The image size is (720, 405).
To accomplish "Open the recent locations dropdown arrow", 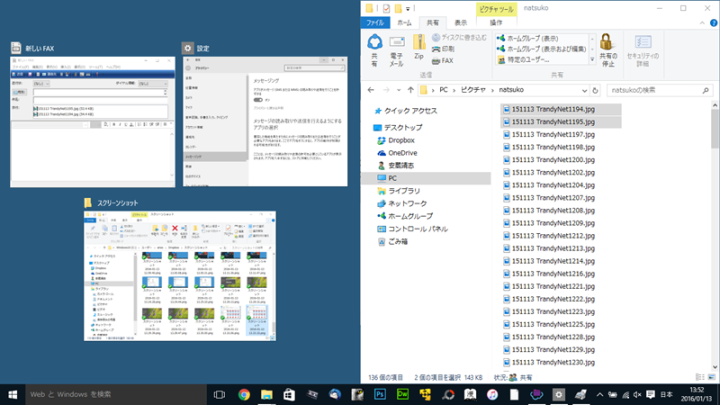I will [x=398, y=90].
